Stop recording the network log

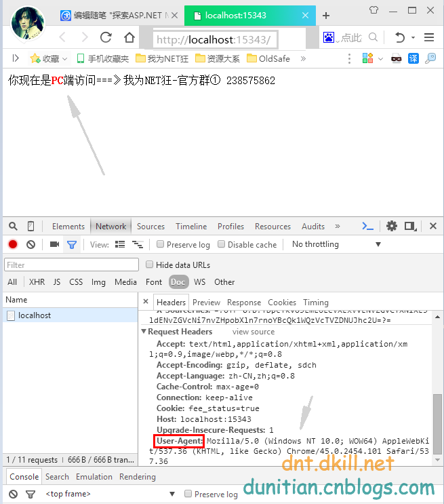coord(13,245)
